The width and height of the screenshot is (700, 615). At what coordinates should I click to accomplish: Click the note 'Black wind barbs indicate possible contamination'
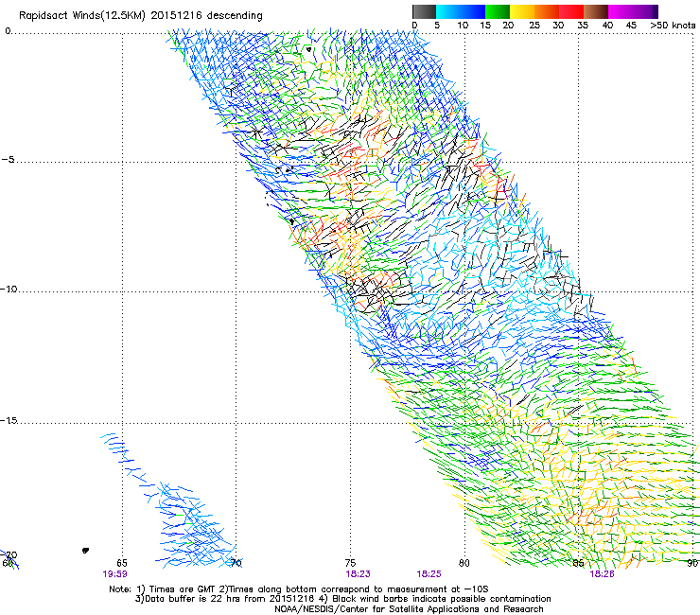click(x=441, y=599)
